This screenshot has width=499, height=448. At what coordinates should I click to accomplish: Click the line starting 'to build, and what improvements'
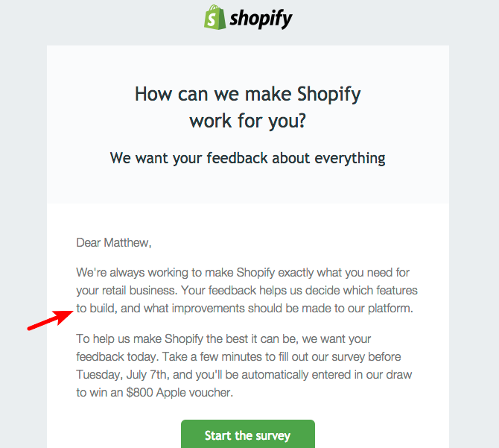pos(244,309)
